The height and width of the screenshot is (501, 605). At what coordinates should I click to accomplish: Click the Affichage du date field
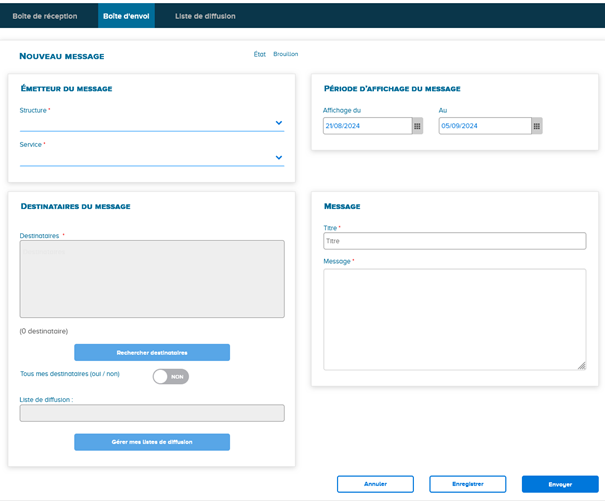(366, 126)
